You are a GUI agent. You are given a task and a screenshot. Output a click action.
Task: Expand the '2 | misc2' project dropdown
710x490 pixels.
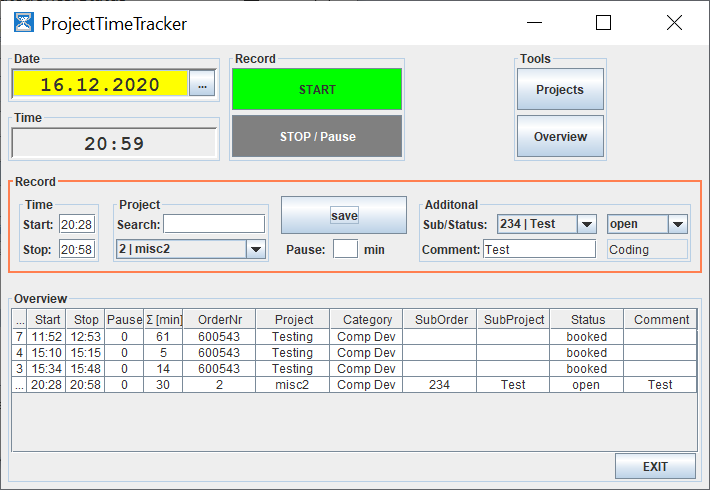256,249
